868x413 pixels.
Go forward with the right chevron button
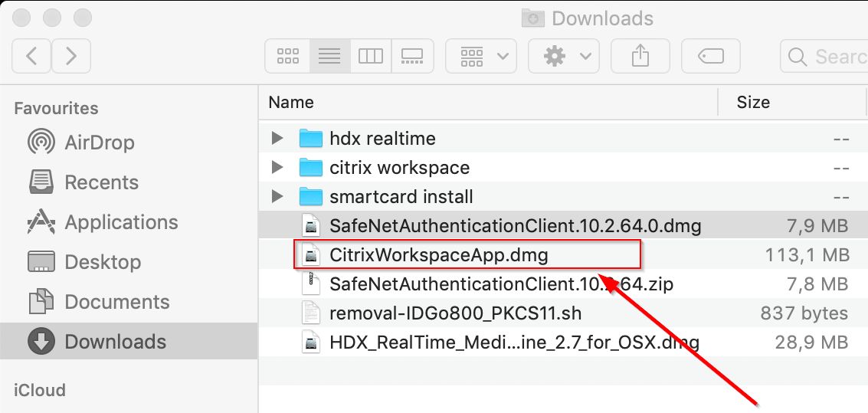click(x=70, y=56)
